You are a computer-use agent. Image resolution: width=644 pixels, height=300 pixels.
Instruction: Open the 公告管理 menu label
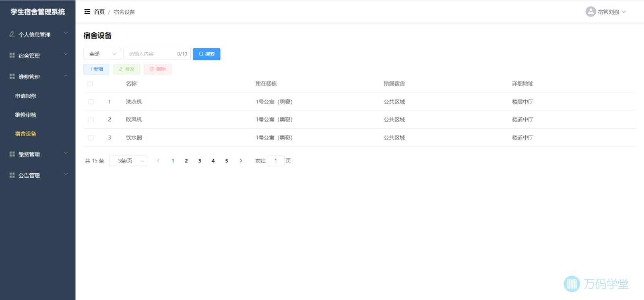pos(29,175)
